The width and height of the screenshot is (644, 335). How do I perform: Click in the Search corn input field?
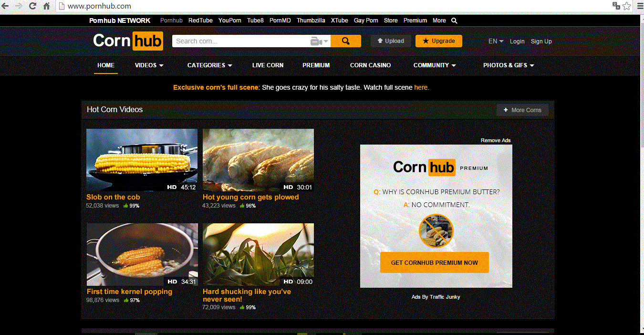point(241,41)
